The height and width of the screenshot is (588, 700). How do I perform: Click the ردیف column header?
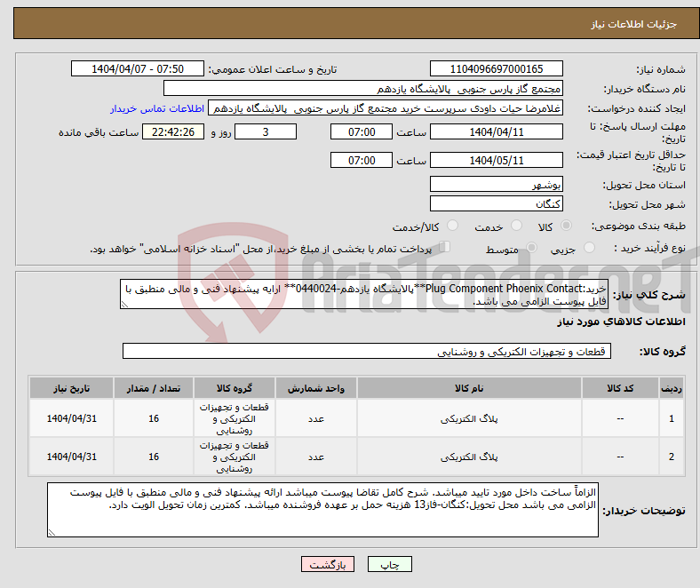click(x=672, y=388)
